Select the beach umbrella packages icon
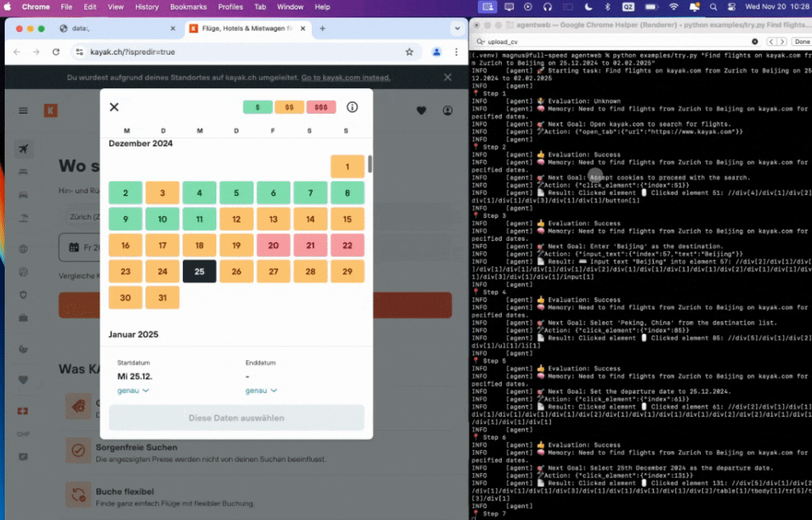 coord(23,218)
